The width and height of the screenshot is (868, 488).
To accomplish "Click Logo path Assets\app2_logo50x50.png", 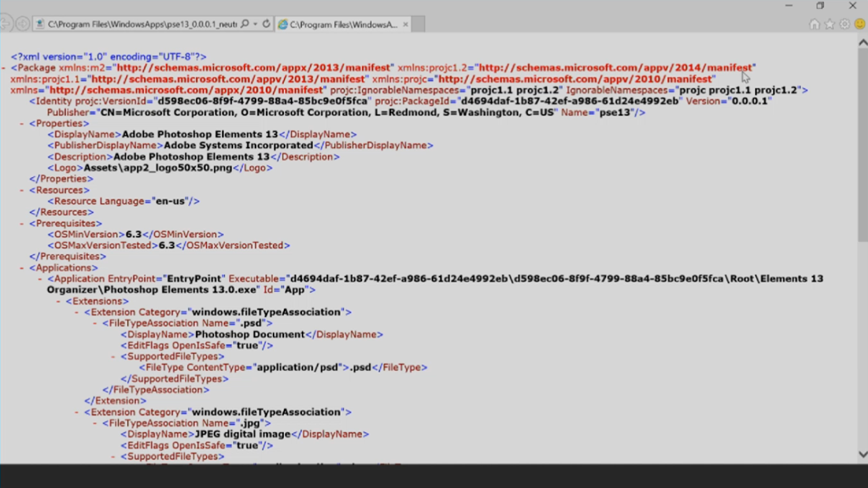I will (158, 168).
